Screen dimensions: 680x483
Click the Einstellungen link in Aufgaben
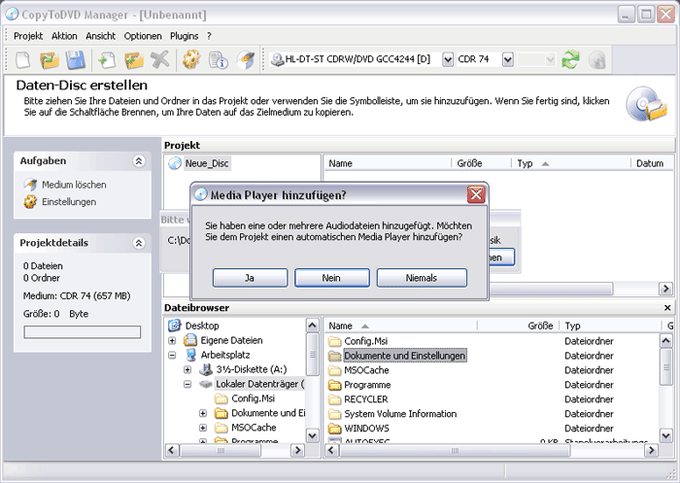click(69, 202)
